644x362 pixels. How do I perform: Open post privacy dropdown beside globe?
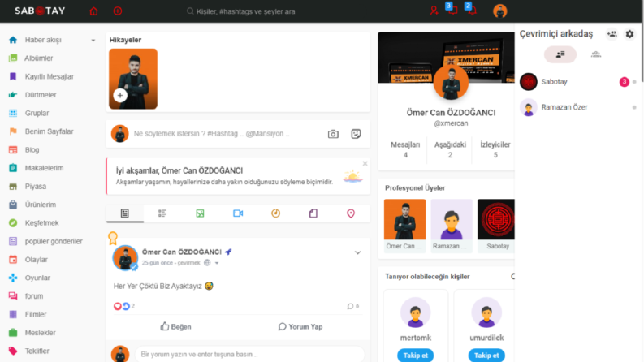point(217,263)
